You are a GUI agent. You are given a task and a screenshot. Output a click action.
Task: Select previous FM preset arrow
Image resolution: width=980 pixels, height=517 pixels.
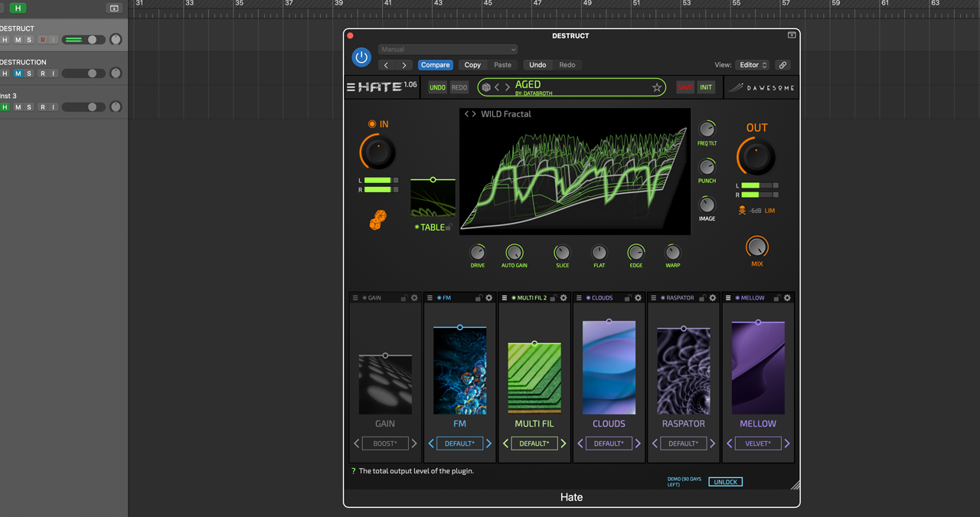pos(431,443)
